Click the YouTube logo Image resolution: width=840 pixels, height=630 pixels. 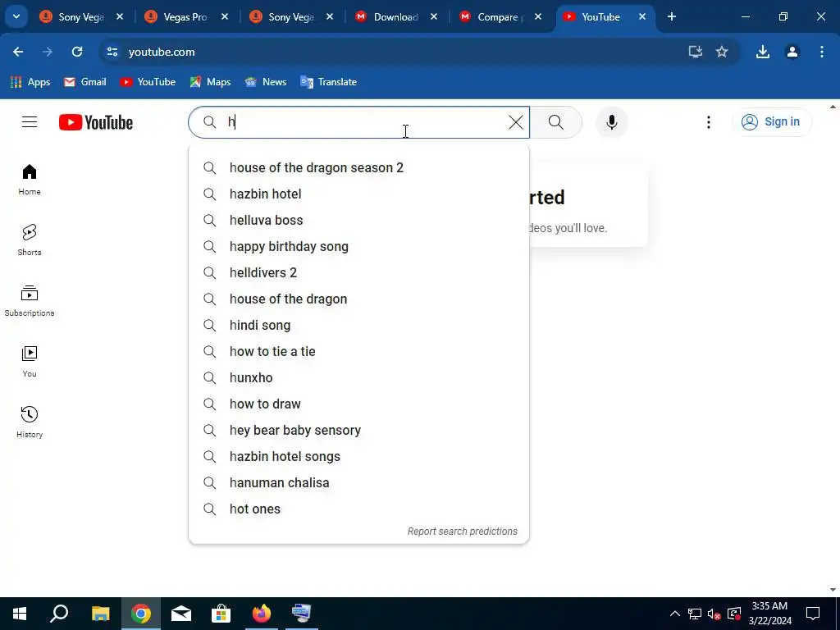click(x=96, y=122)
